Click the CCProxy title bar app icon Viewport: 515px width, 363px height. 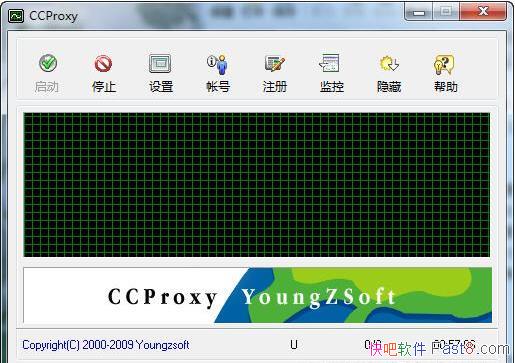click(16, 16)
